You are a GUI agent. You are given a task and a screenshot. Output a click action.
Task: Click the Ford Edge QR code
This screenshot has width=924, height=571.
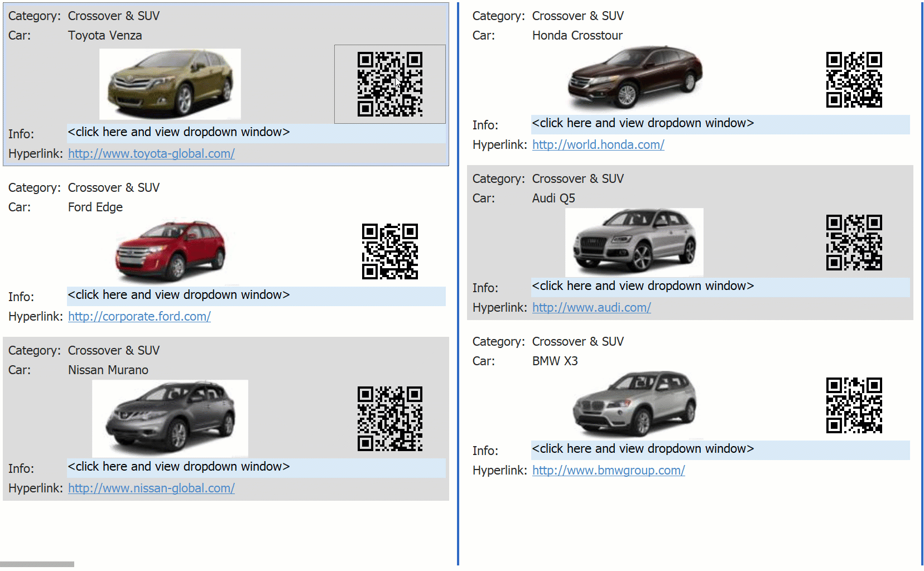390,251
